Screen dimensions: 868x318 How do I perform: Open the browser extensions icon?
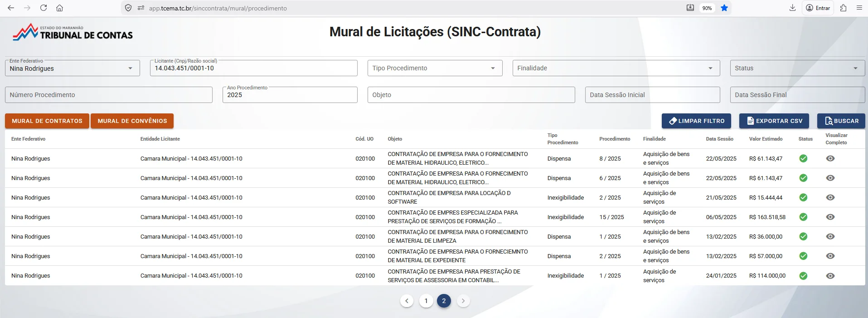[x=843, y=8]
